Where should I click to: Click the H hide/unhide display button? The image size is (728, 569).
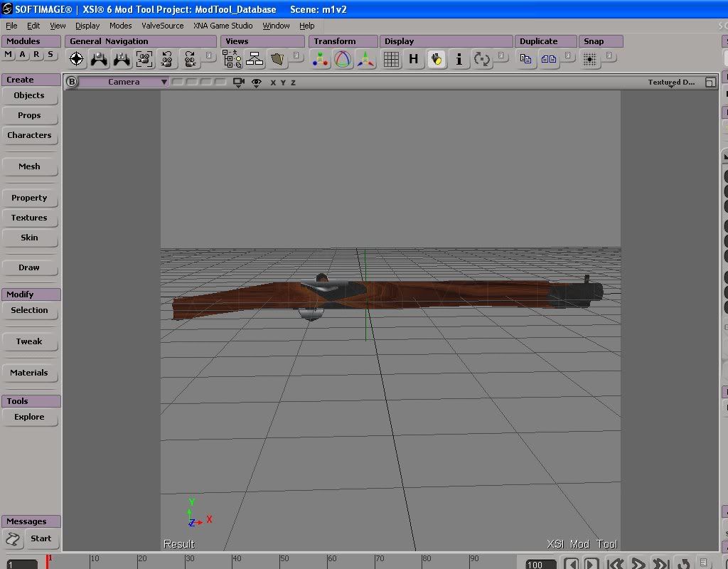[x=413, y=59]
